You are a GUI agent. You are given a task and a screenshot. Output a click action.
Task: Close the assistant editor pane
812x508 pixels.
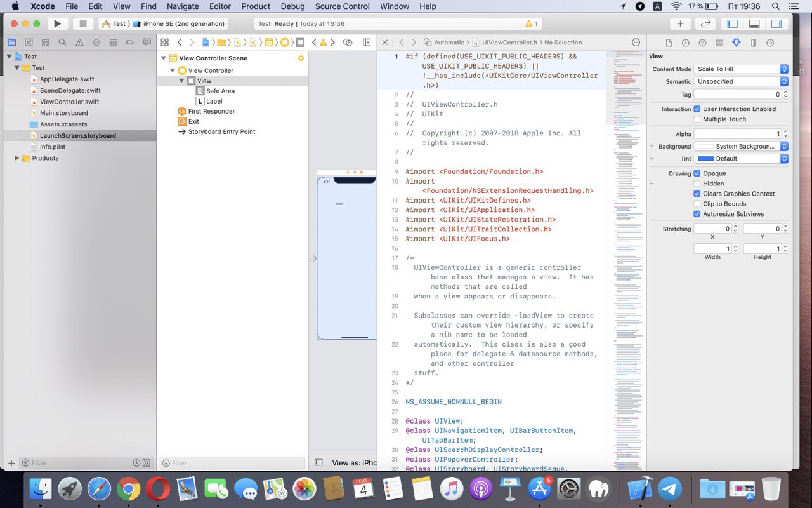384,43
